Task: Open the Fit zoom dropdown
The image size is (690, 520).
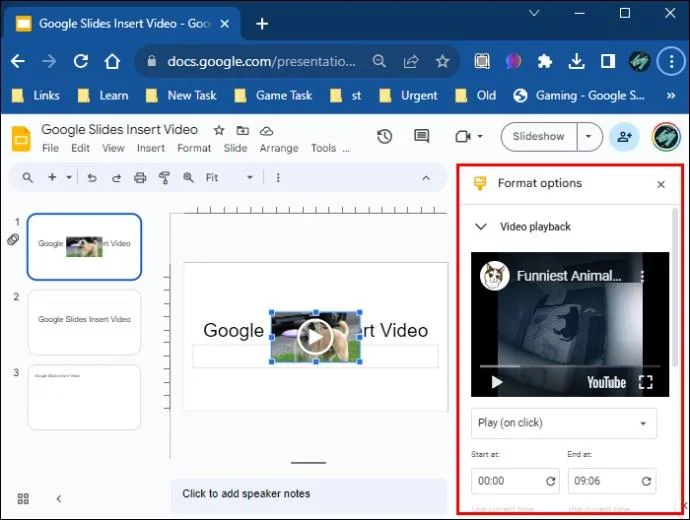Action: [x=230, y=178]
